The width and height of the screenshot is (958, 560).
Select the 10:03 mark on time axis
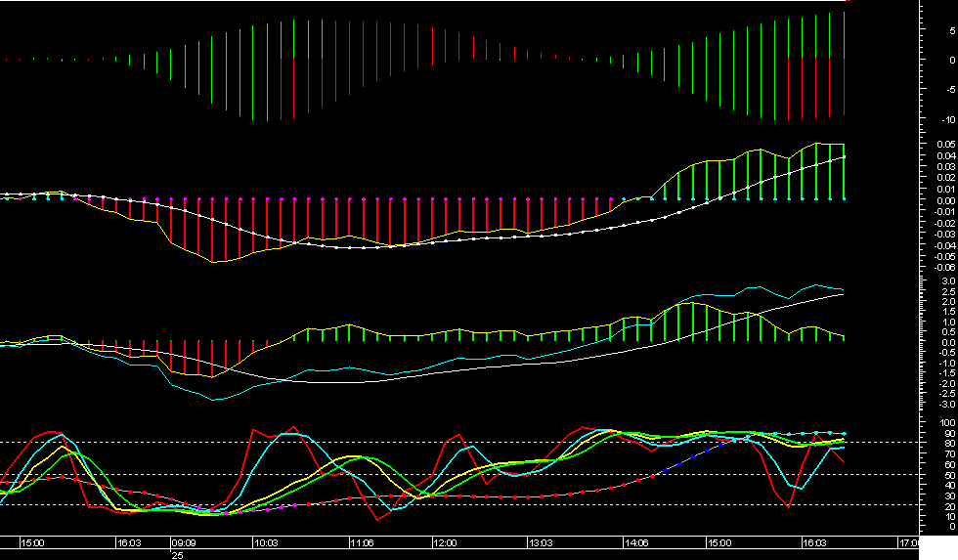(264, 542)
